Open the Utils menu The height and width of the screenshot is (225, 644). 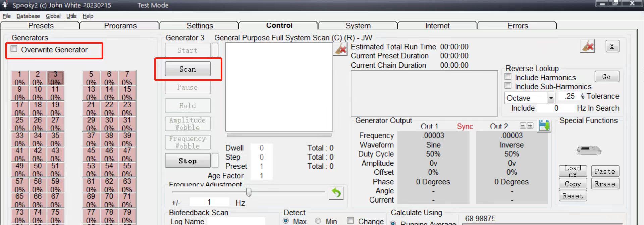coord(71,16)
